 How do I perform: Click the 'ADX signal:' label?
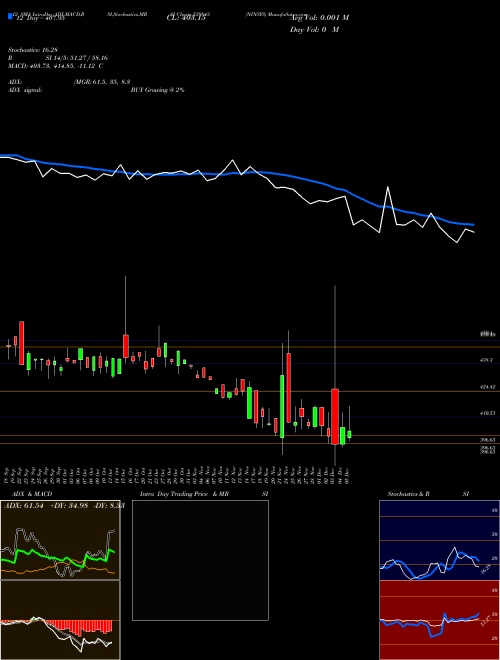[x=25, y=90]
